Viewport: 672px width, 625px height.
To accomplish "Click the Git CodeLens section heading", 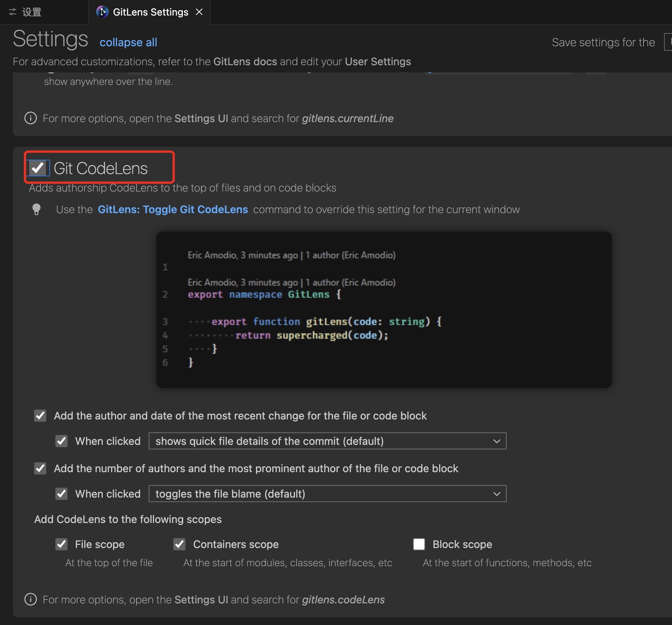I will [100, 168].
